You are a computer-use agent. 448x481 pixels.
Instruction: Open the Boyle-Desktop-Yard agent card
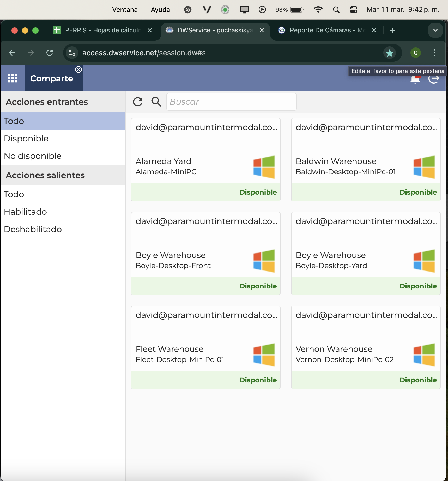(x=366, y=254)
